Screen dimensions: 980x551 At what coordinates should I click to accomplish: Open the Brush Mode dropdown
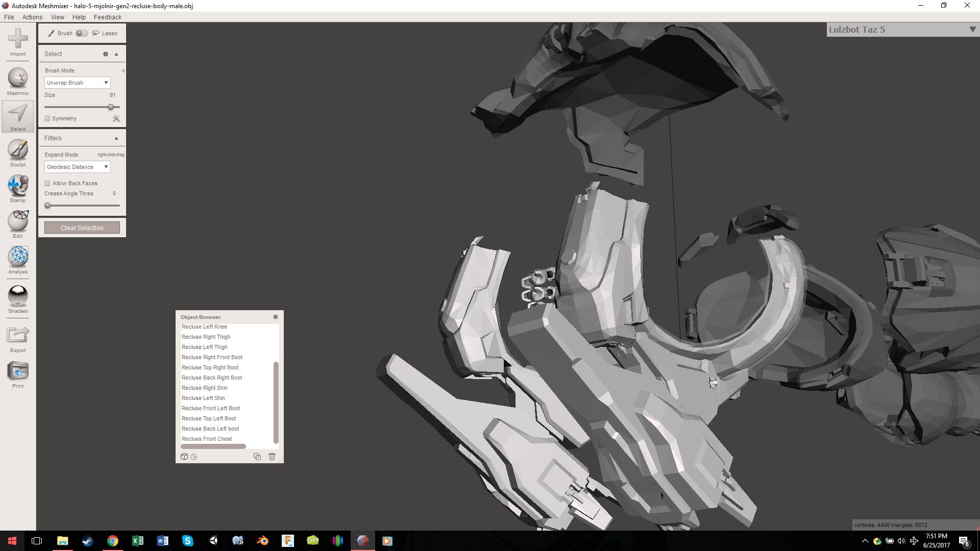click(x=77, y=83)
